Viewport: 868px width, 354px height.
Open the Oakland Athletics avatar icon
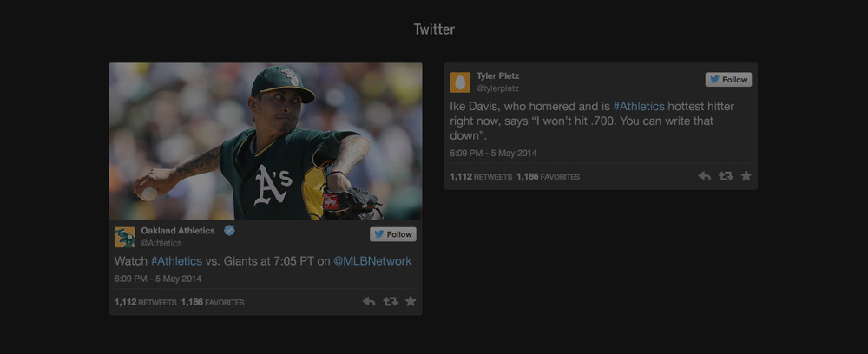pyautogui.click(x=124, y=237)
